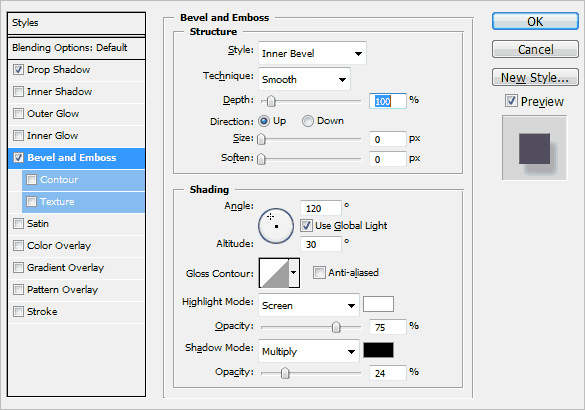Click the Depth slider handle

(271, 101)
